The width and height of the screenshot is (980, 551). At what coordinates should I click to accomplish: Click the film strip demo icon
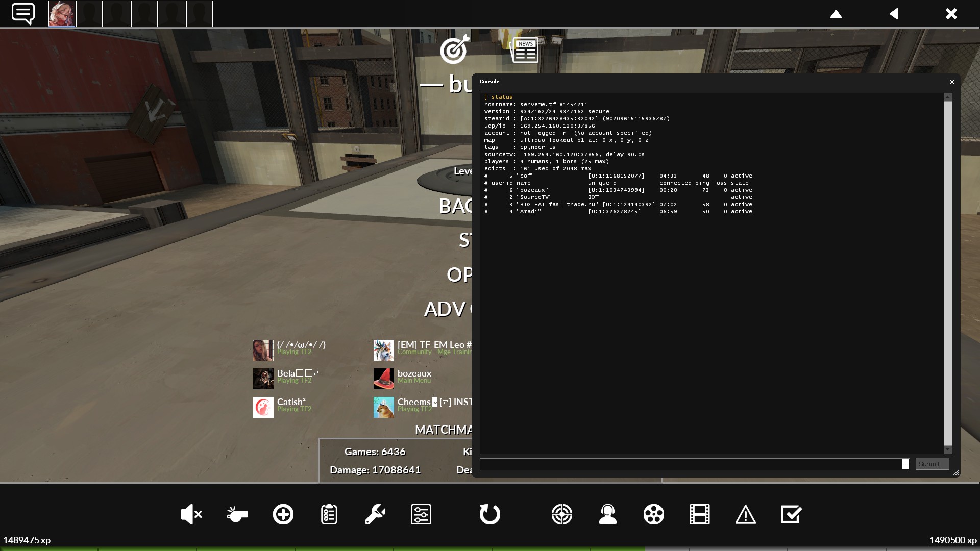point(699,514)
